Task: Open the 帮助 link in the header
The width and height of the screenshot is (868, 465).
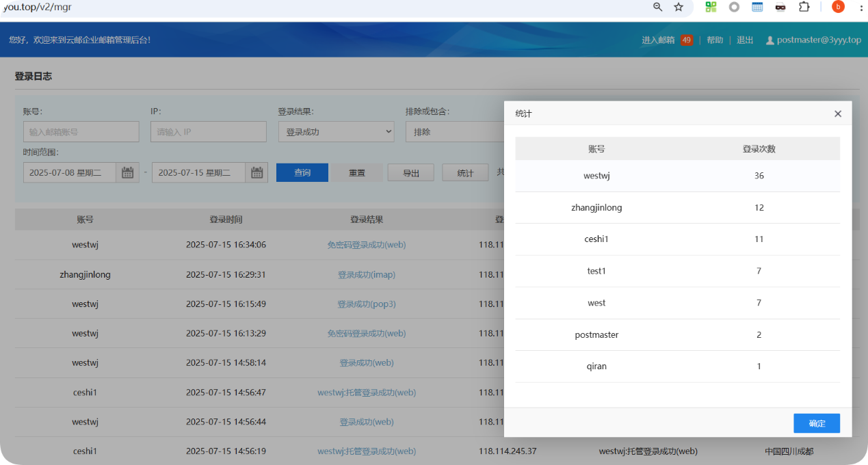Action: (x=715, y=40)
